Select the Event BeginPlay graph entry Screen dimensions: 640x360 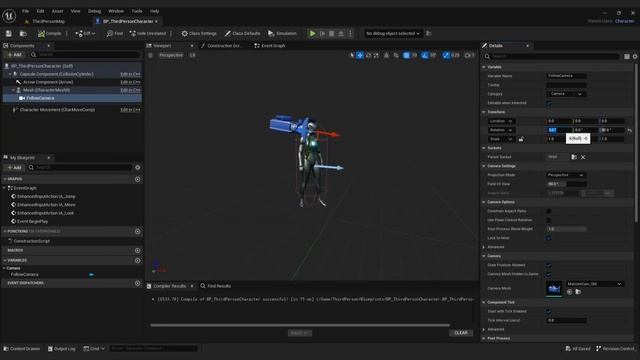tap(32, 221)
